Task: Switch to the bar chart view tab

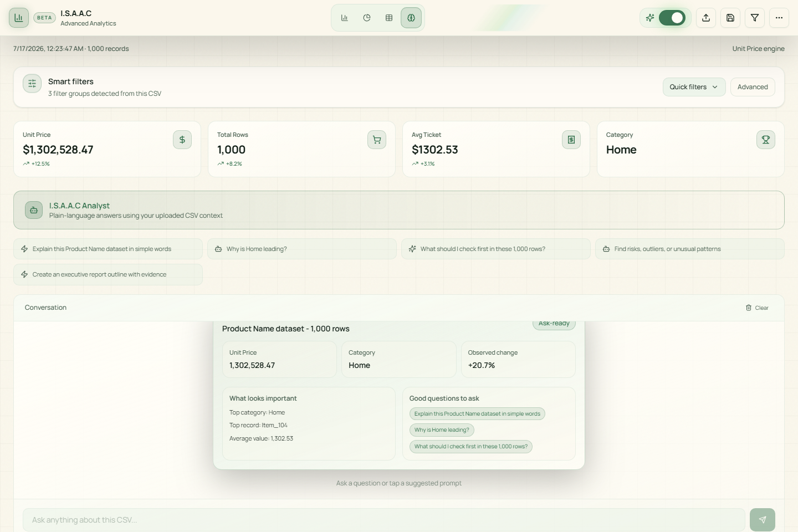Action: tap(345, 18)
